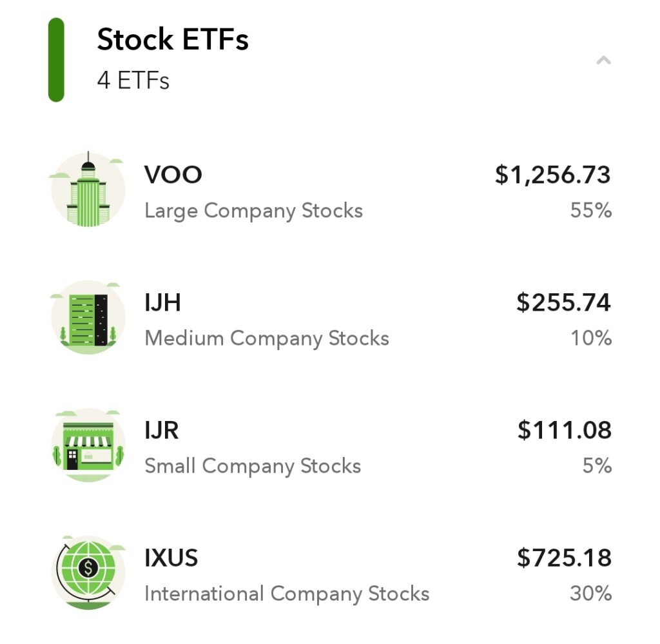
Task: Open the VOO ticker row
Action: coord(330,190)
